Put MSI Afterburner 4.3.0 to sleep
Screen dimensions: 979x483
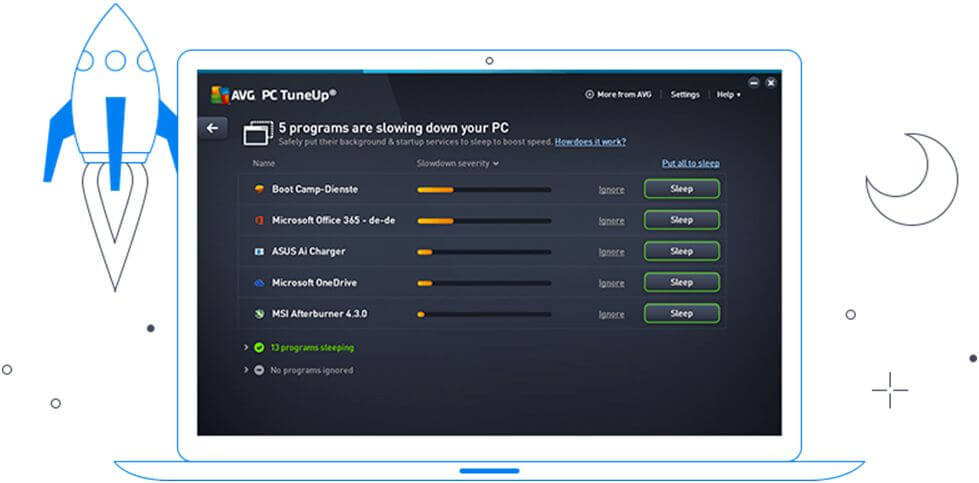(682, 313)
